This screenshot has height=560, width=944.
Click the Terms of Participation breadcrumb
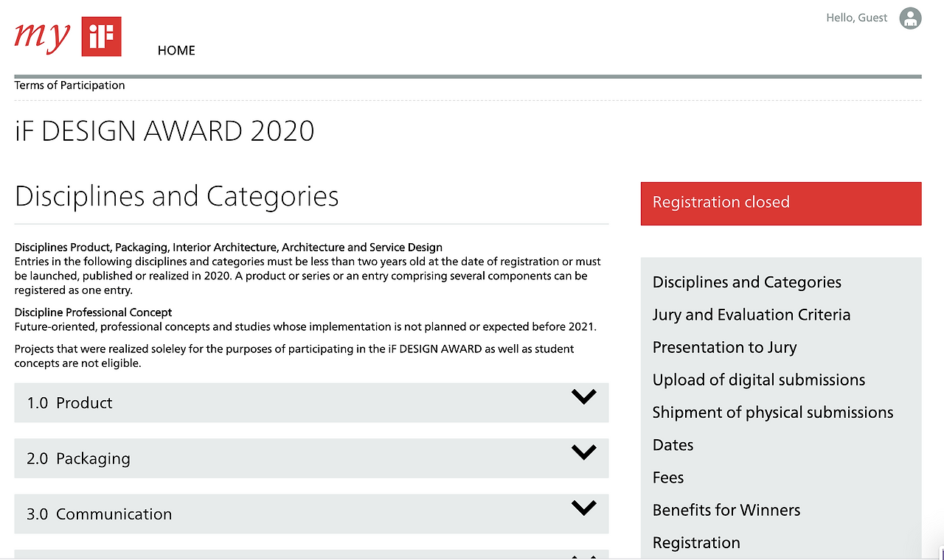click(69, 85)
